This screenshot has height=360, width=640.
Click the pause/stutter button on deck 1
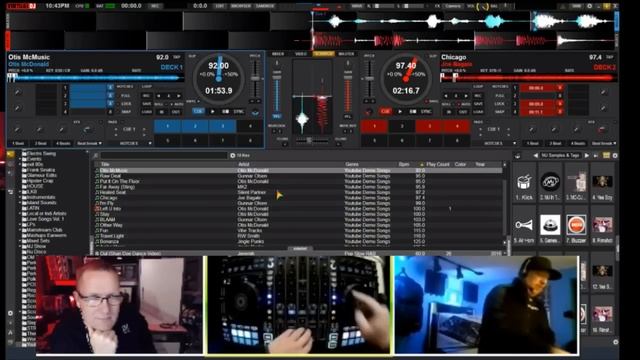click(225, 111)
